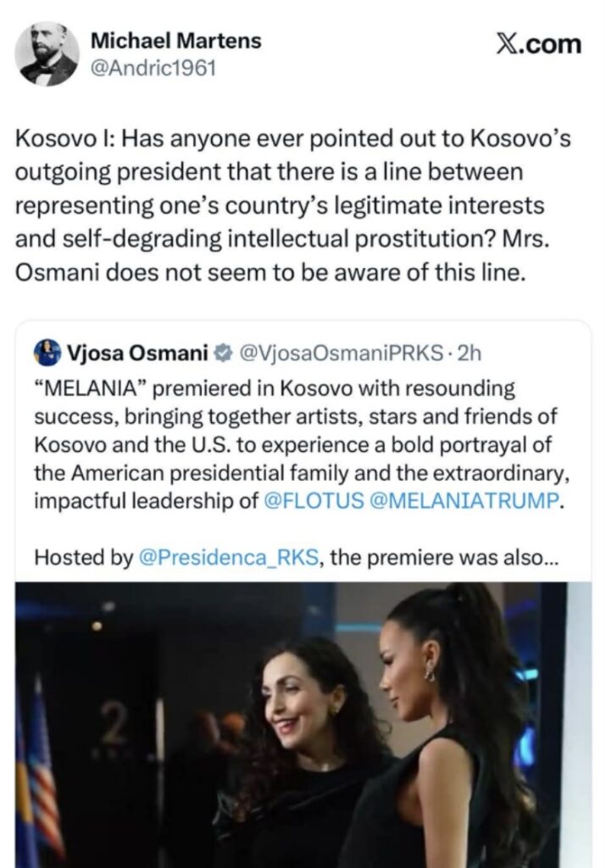Click the X.com logo
606x868 pixels.
coord(538,44)
